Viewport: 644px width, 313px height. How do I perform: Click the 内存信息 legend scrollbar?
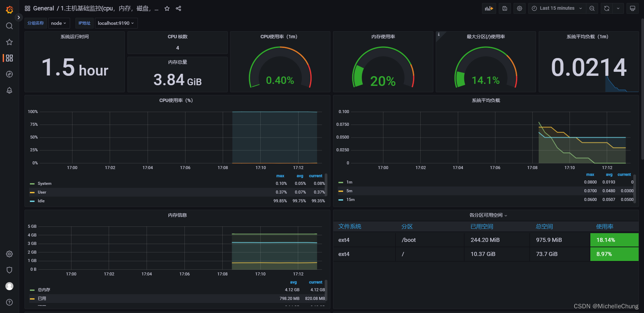coord(326,290)
